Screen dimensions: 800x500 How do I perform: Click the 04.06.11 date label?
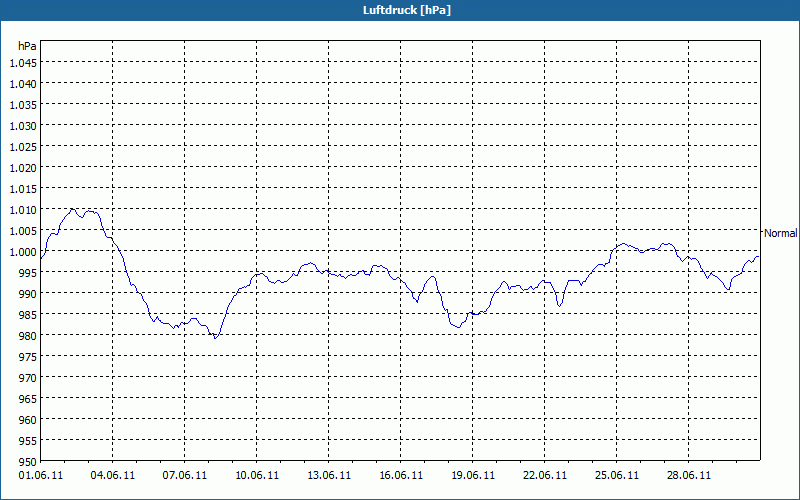click(113, 475)
